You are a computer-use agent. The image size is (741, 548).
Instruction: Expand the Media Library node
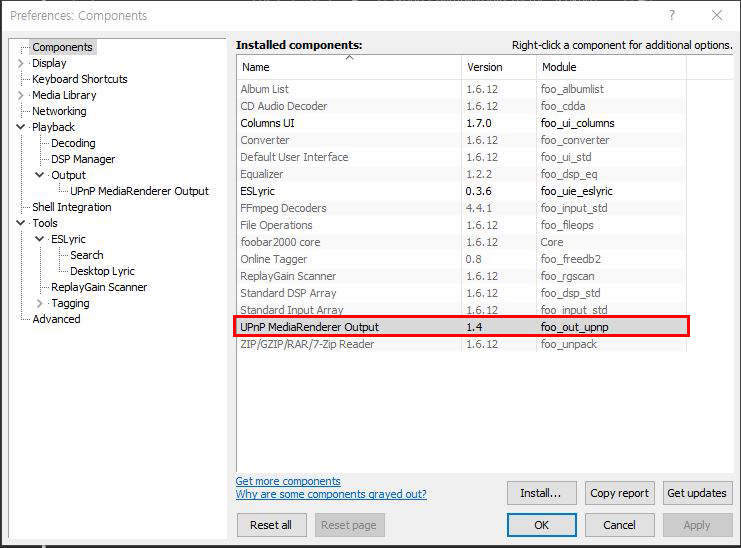[x=20, y=95]
